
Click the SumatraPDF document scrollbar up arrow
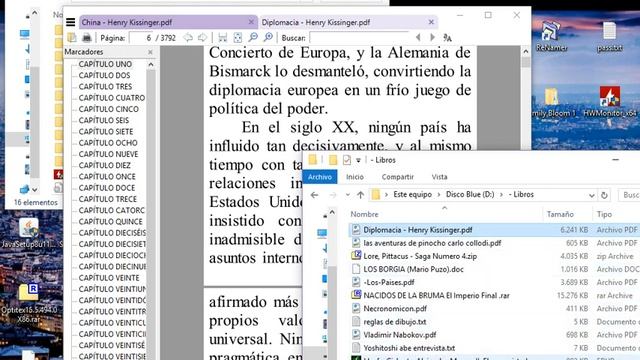coord(526,51)
